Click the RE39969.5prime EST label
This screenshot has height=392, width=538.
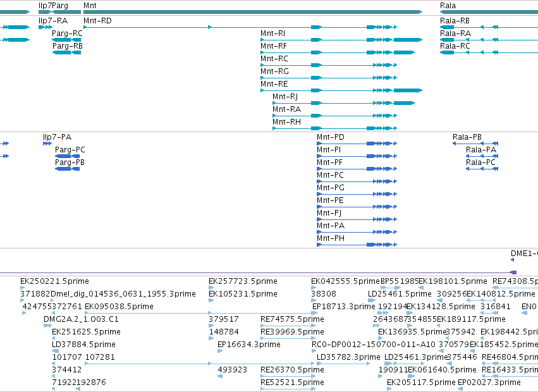292,332
